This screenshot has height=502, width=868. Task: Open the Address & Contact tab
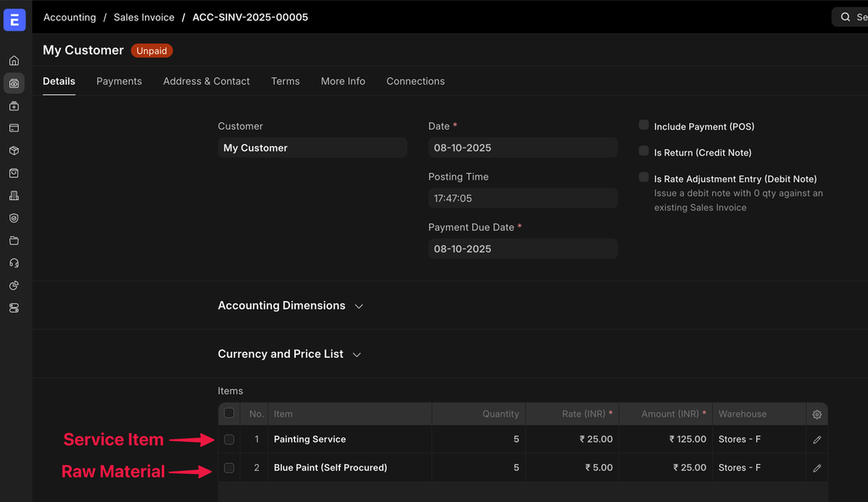coord(206,81)
